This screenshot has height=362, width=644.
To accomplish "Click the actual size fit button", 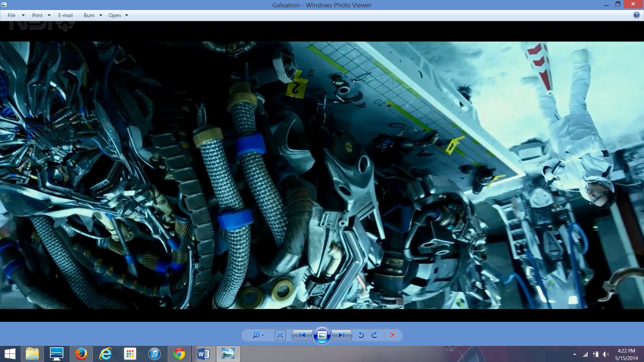I will tap(280, 335).
